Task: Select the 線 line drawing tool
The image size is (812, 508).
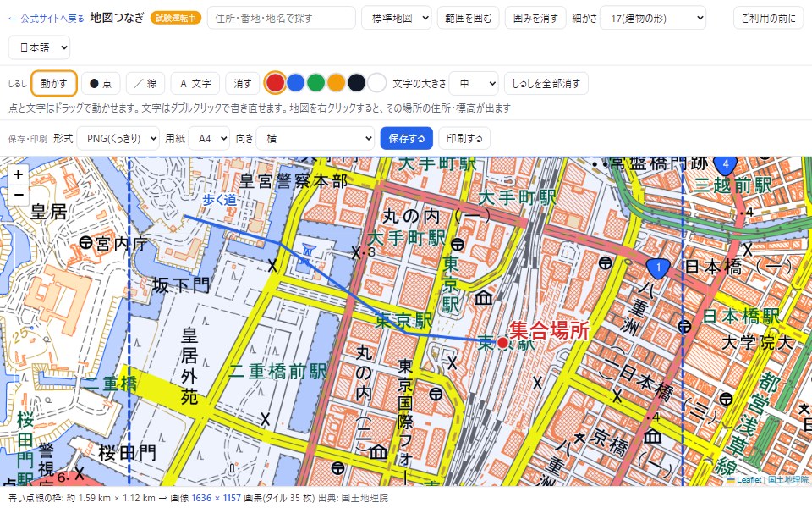Action: tap(145, 84)
